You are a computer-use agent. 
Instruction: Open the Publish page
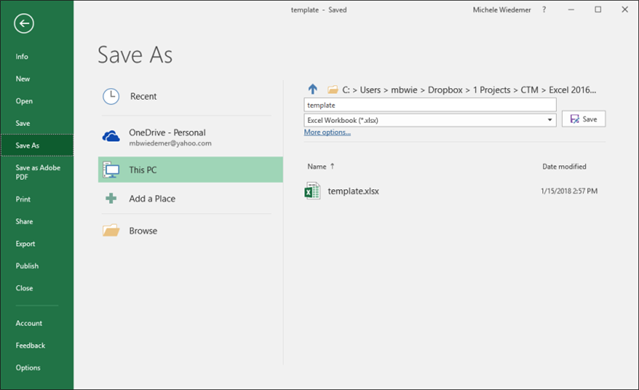[27, 266]
